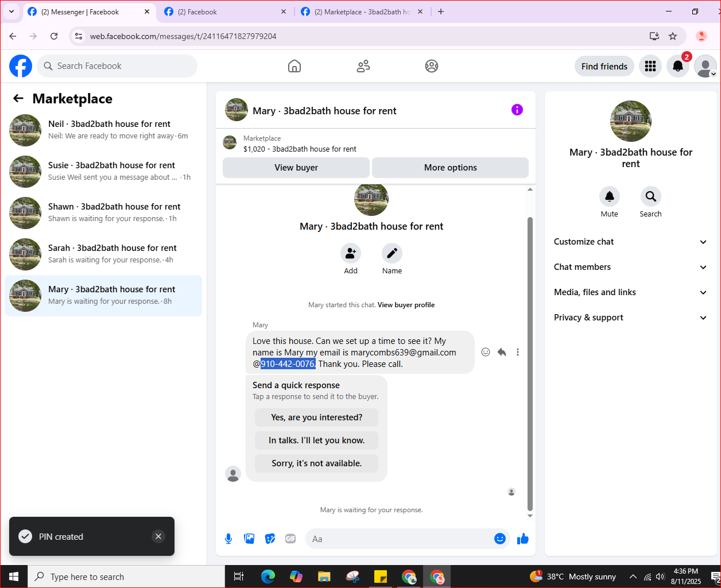Reload the page
This screenshot has width=721, height=588.
[x=54, y=36]
